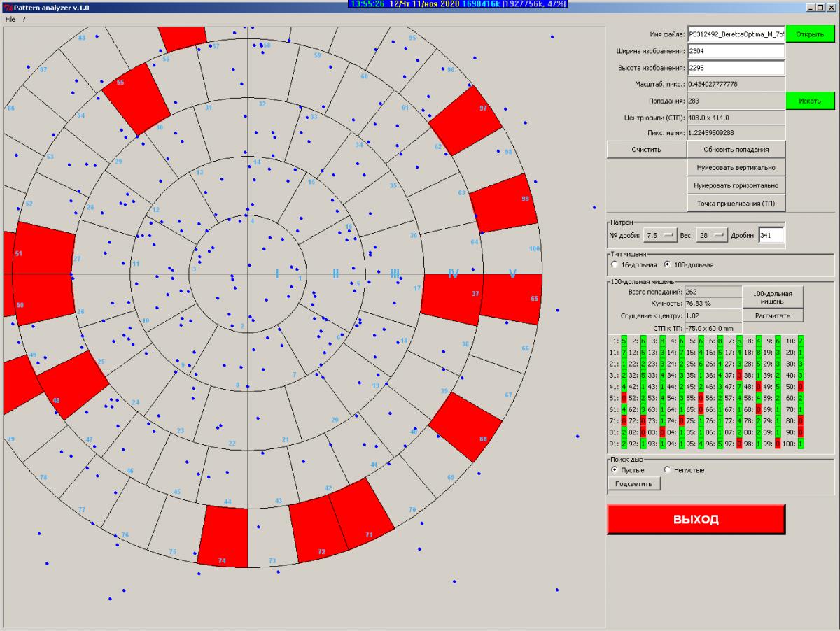Click Обновить попадания button
Image resolution: width=840 pixels, height=631 pixels.
coord(736,149)
